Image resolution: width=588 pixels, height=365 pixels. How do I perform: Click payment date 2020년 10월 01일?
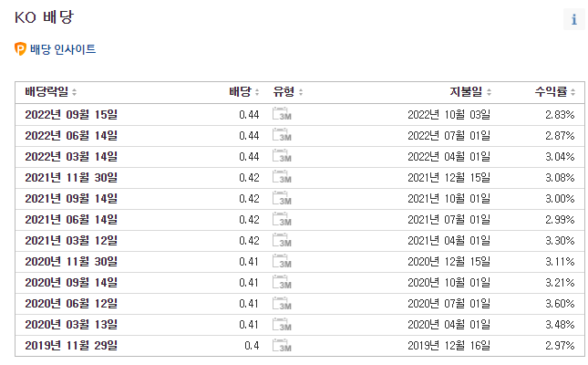click(x=449, y=283)
